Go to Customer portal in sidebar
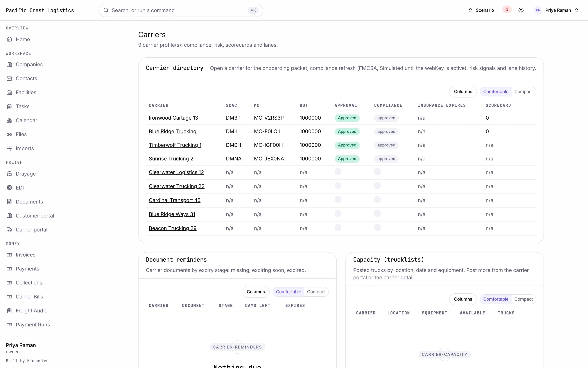 click(35, 216)
